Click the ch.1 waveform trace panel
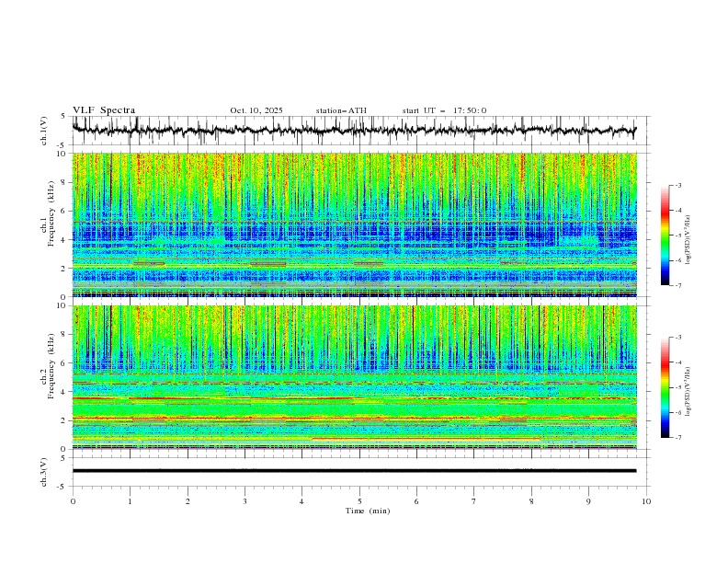Image resolution: width=728 pixels, height=563 pixels. pyautogui.click(x=360, y=131)
